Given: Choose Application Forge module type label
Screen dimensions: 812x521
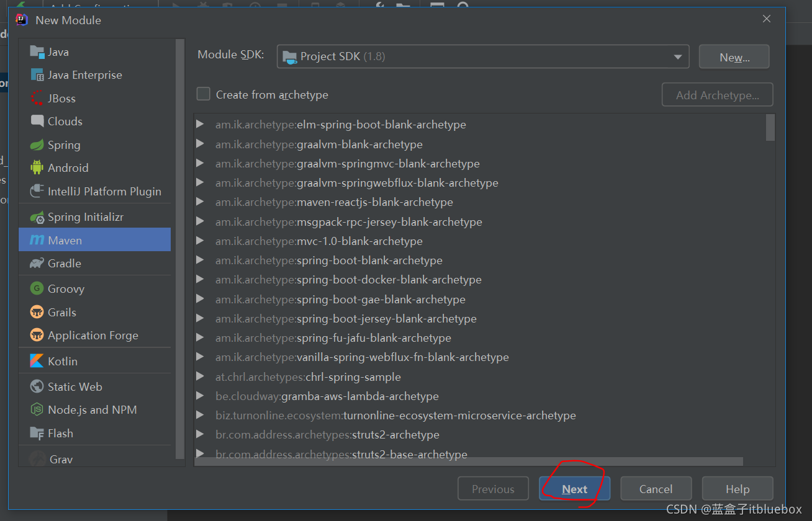Looking at the screenshot, I should pyautogui.click(x=93, y=336).
